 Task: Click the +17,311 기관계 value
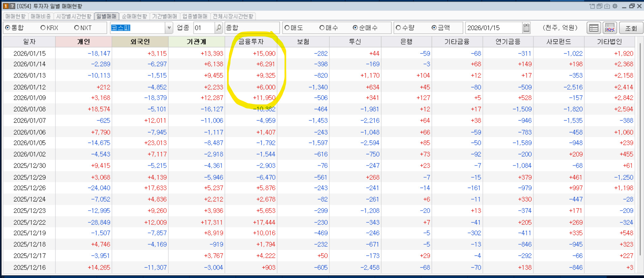coord(212,222)
